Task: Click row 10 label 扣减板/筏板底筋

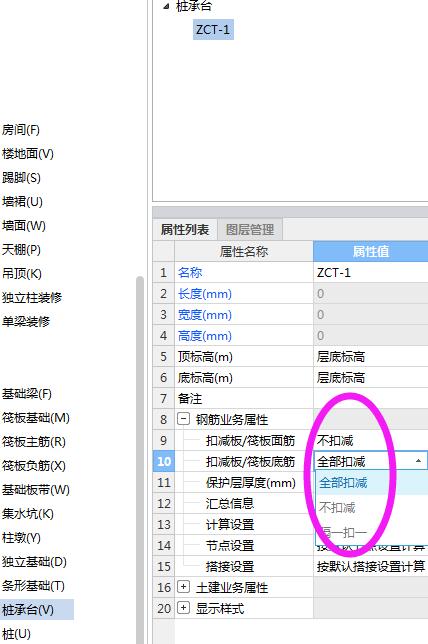Action: (x=250, y=462)
